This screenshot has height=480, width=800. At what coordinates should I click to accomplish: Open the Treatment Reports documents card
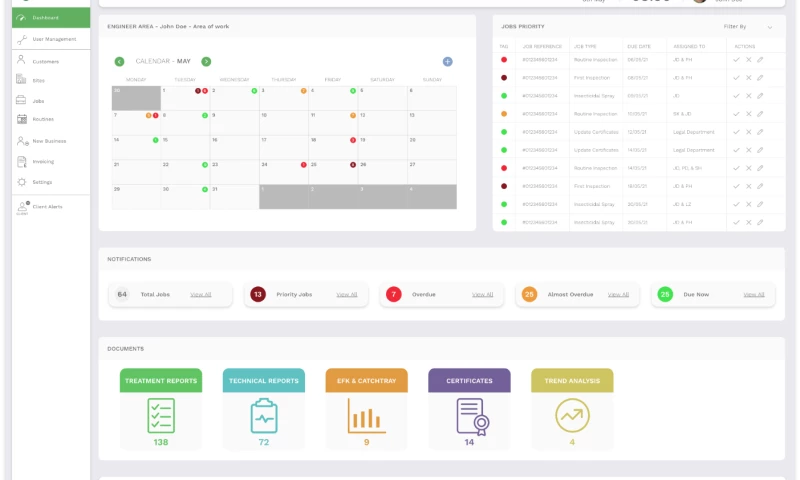[x=161, y=410]
